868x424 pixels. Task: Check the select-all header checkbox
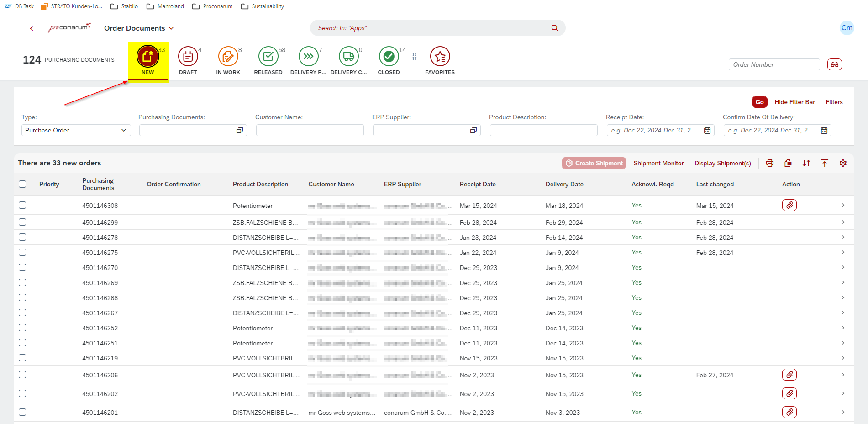(22, 184)
